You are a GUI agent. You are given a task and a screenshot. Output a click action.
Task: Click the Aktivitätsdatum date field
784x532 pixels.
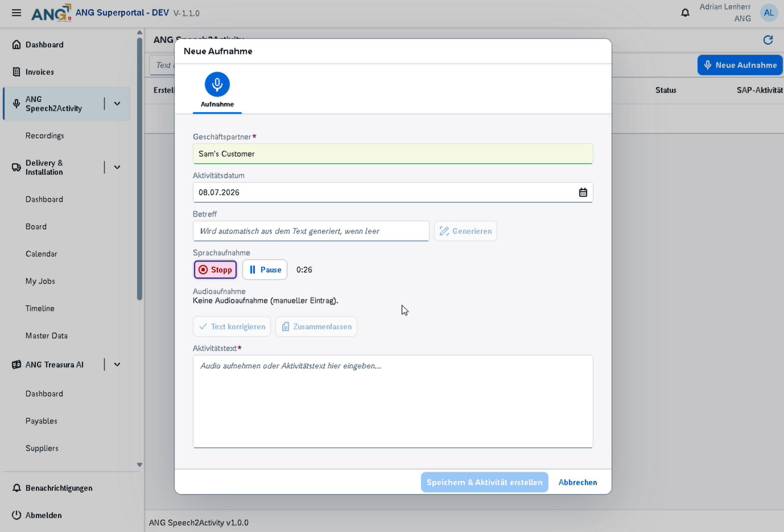point(393,192)
